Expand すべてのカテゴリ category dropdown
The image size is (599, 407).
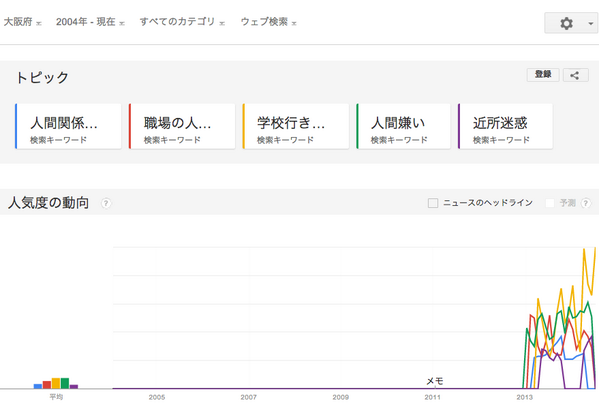[x=182, y=22]
